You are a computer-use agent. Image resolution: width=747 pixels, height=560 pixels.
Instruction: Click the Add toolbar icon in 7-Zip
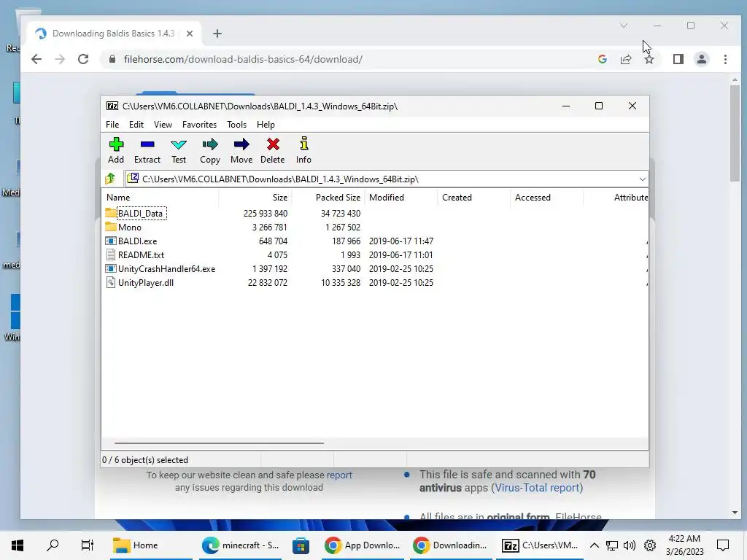[116, 150]
